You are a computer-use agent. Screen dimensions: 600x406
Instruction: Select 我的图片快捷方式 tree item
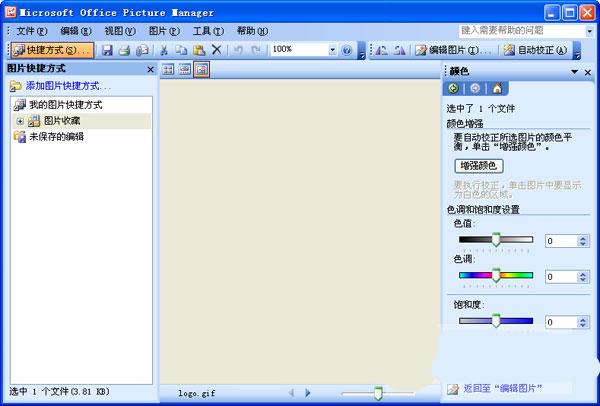pyautogui.click(x=58, y=105)
